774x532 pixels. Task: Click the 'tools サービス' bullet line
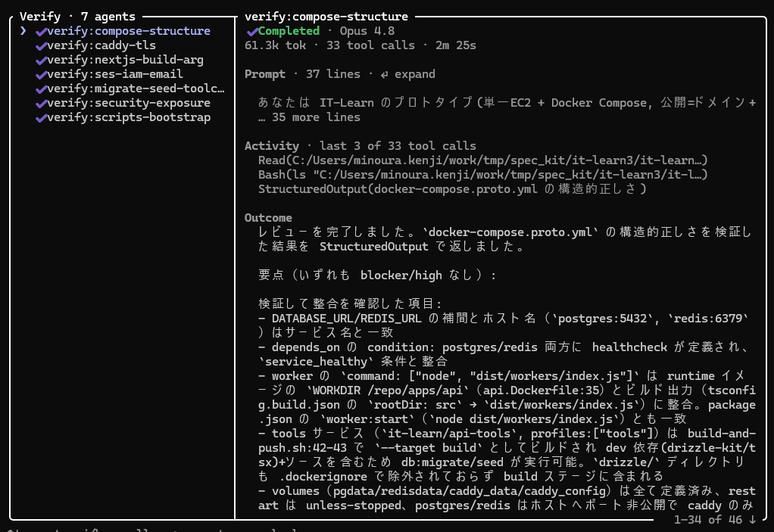(507, 455)
